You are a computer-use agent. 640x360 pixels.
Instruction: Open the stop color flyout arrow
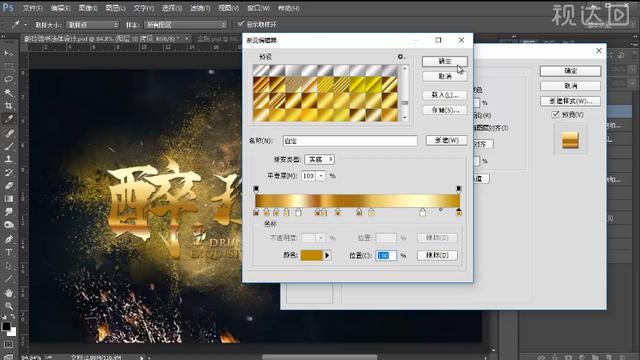pyautogui.click(x=327, y=256)
